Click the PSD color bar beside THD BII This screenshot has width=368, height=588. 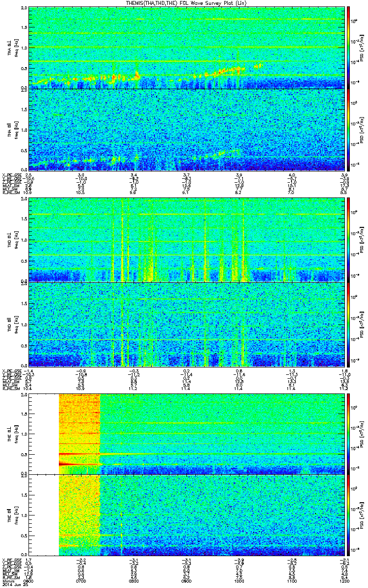coord(348,324)
